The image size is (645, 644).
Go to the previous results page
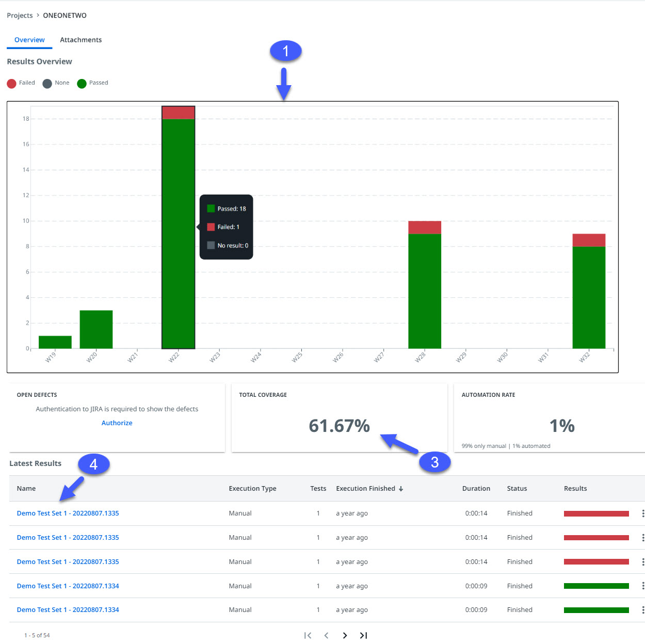pyautogui.click(x=326, y=635)
